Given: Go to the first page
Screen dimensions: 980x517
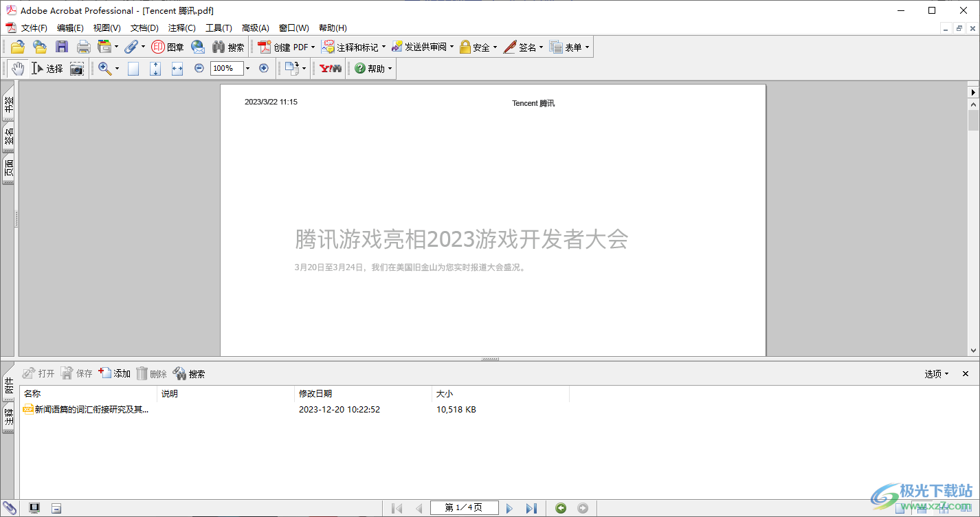Looking at the screenshot, I should pos(397,508).
